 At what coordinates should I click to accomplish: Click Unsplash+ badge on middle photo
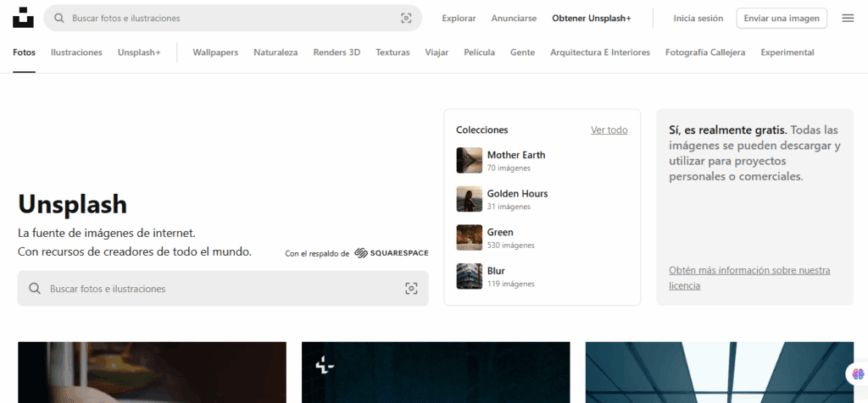[323, 366]
